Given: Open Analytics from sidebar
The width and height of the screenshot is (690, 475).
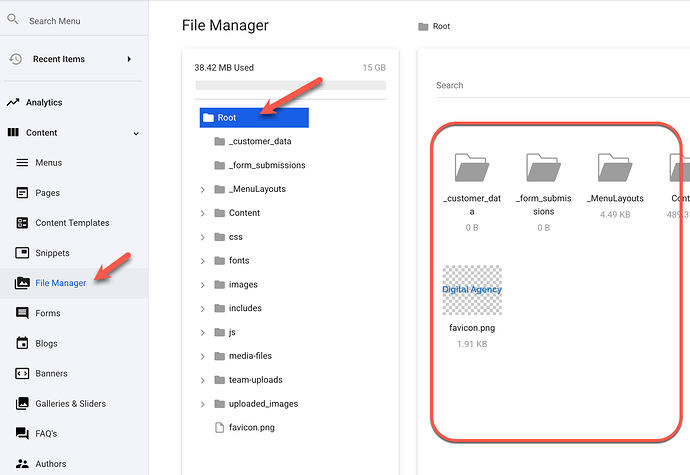Looking at the screenshot, I should (44, 102).
